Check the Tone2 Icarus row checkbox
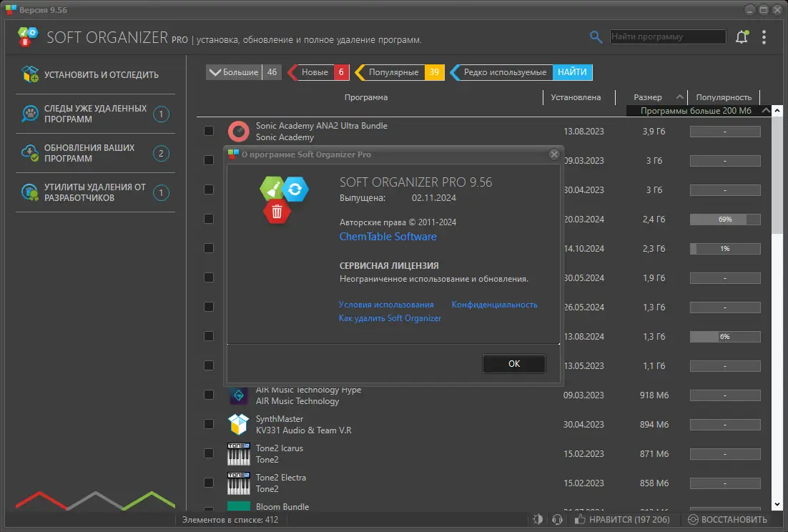The image size is (788, 532). 209,453
